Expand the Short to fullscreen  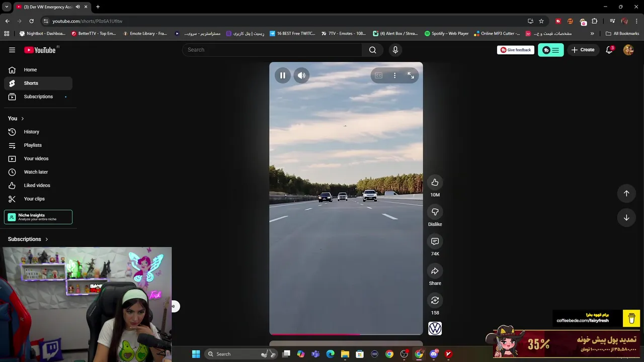411,75
